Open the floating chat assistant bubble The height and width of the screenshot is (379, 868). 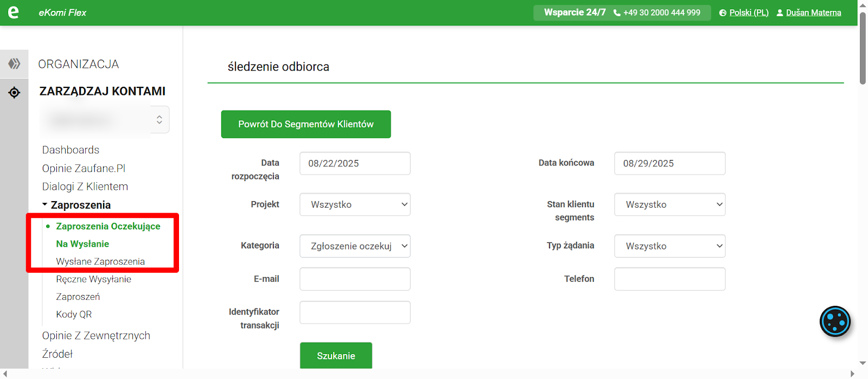834,322
